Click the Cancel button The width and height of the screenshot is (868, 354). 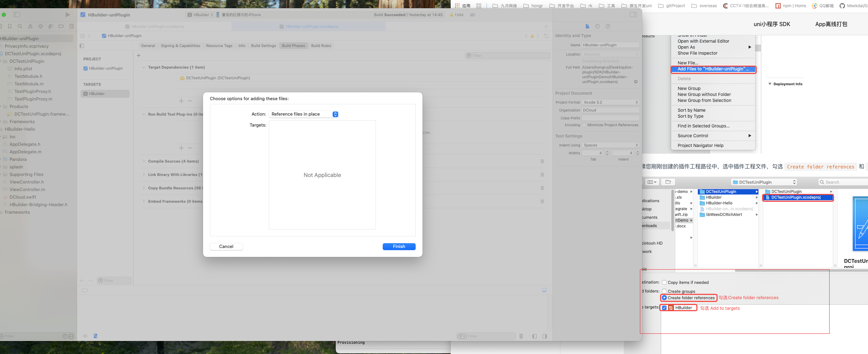pyautogui.click(x=226, y=247)
